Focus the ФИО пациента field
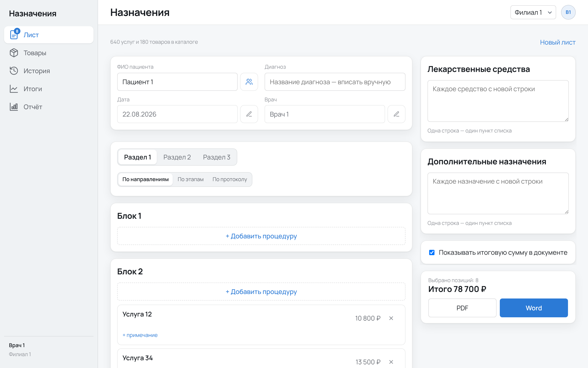The width and height of the screenshot is (588, 368). (177, 82)
